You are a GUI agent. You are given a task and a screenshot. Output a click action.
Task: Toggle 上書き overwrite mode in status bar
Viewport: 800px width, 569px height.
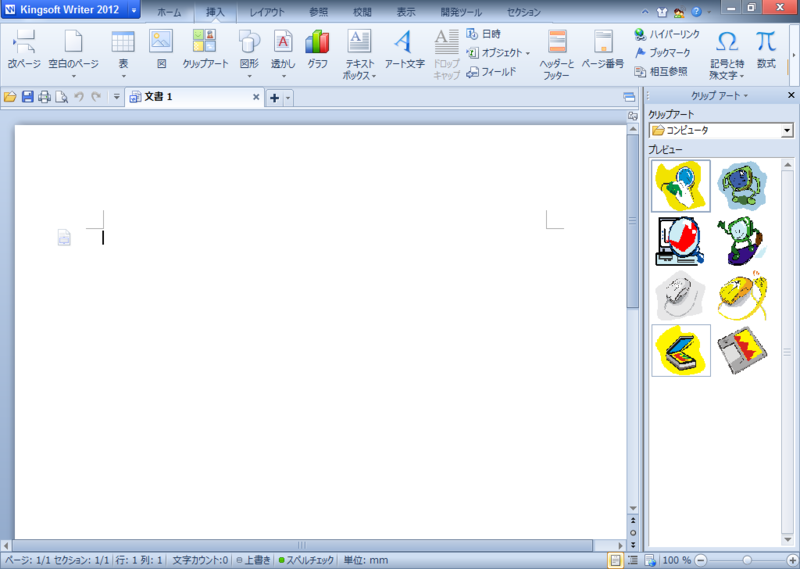(x=253, y=560)
